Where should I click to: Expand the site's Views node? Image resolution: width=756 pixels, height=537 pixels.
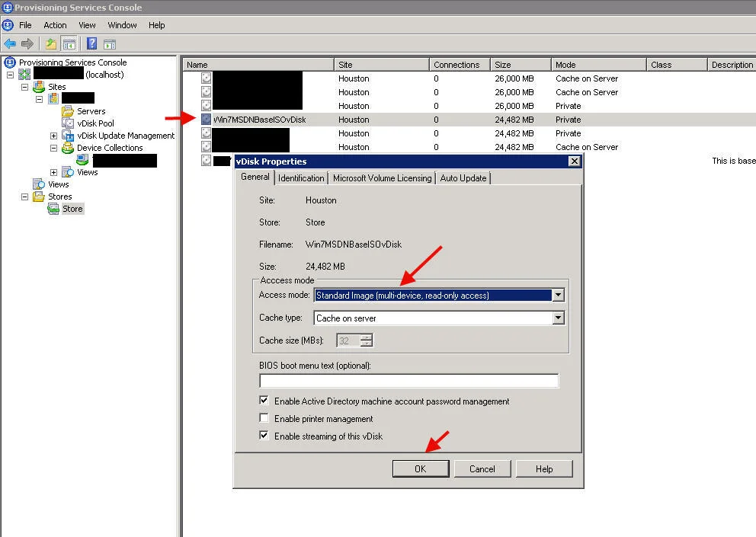[53, 173]
